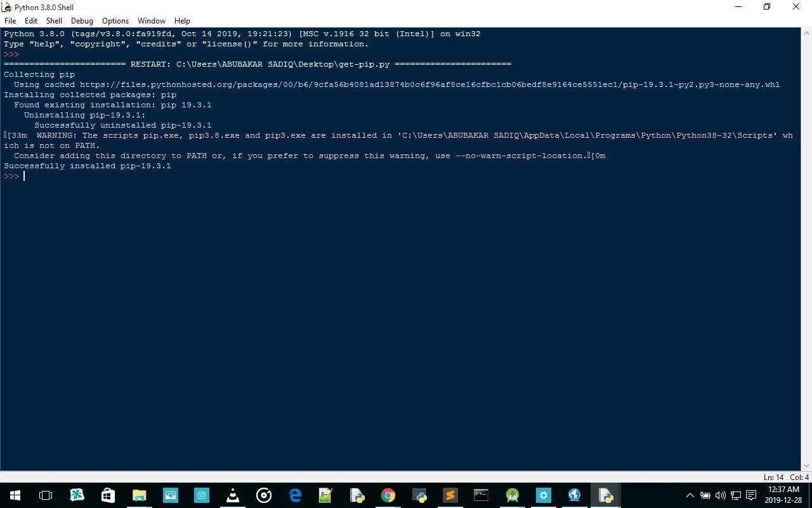The width and height of the screenshot is (812, 508).
Task: Click the 'Col: 4' status bar indicator
Action: click(799, 477)
